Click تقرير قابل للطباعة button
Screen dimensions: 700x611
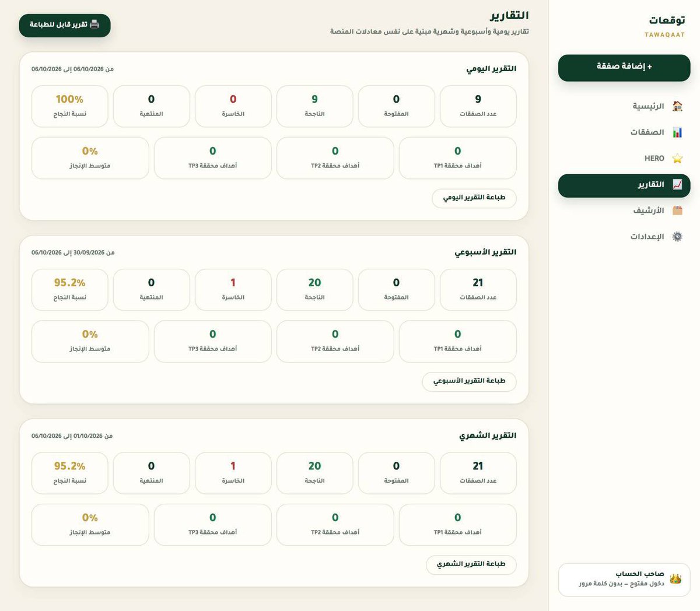(65, 25)
